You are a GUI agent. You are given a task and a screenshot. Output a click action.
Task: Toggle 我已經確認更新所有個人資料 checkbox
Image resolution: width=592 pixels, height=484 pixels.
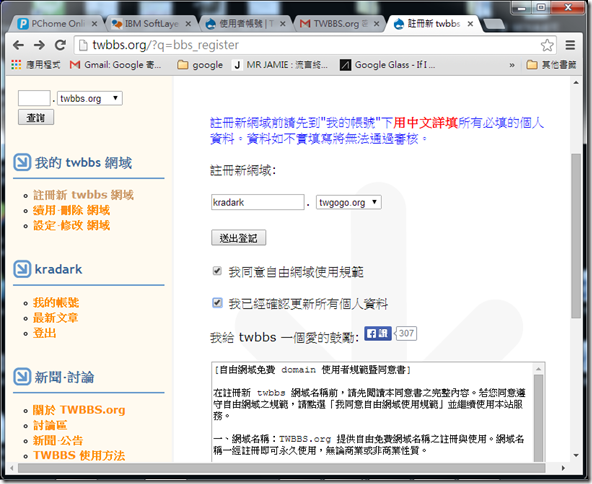click(x=217, y=302)
